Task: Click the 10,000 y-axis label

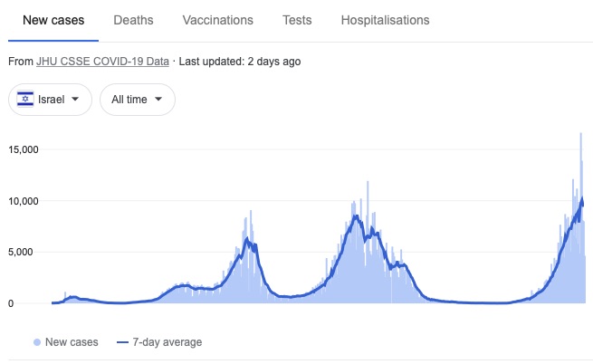Action: point(24,201)
